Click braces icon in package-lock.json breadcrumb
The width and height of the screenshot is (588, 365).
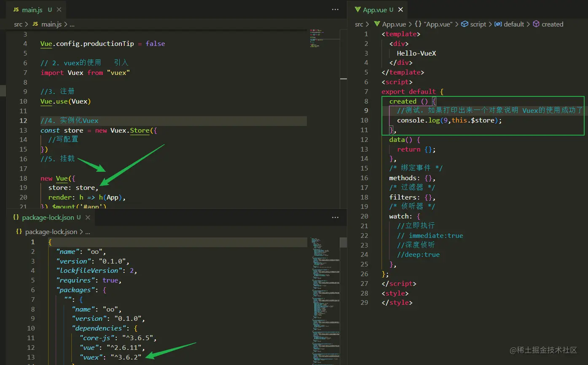click(19, 232)
